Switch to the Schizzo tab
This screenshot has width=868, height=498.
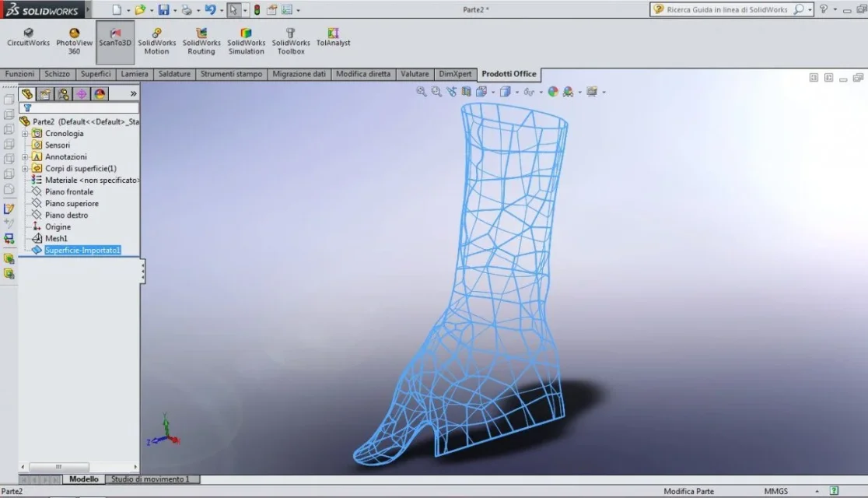point(57,74)
